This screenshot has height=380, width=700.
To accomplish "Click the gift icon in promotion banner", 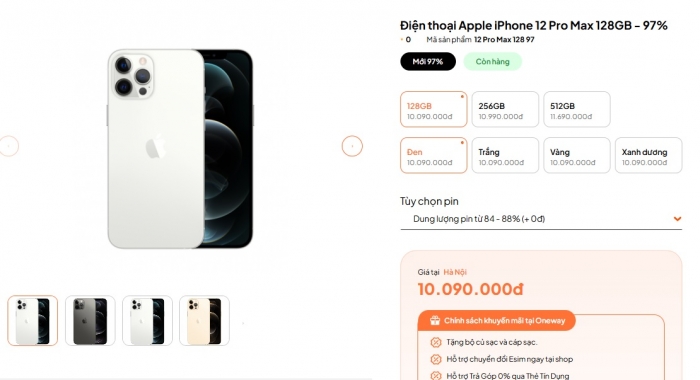I will coord(434,321).
